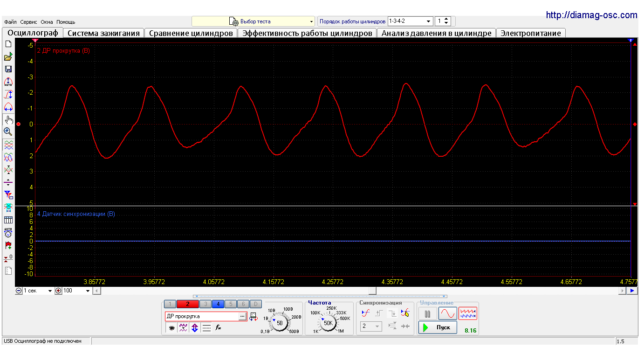Select the multi-waveform display mode button

click(468, 313)
